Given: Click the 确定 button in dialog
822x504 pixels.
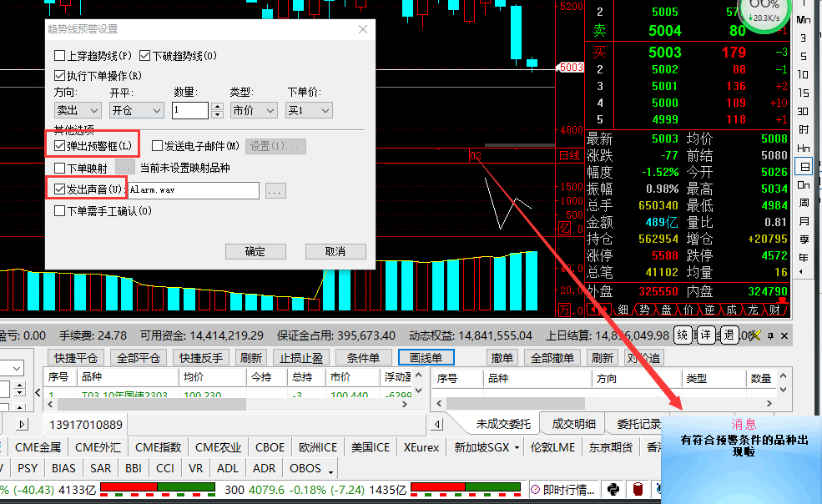Looking at the screenshot, I should point(255,251).
